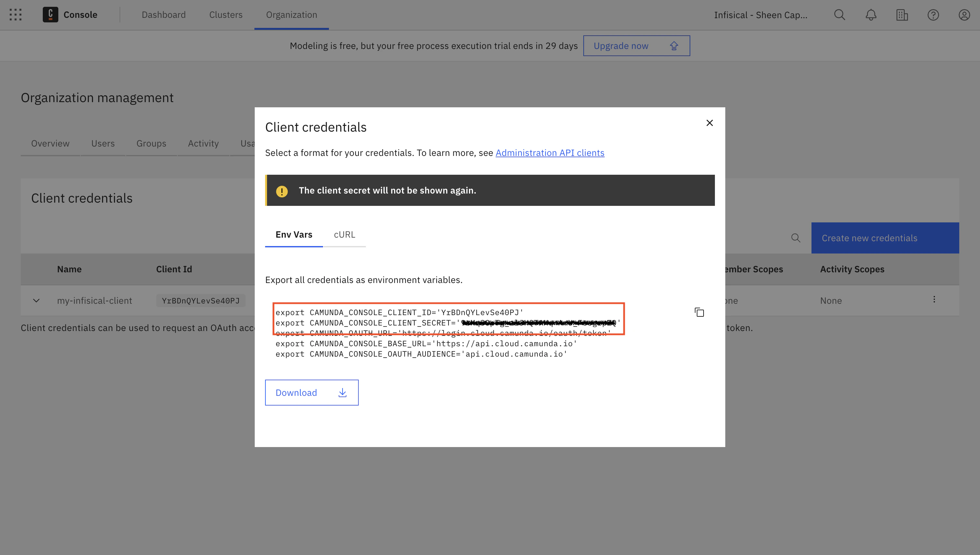Open the help question mark menu

click(x=933, y=15)
